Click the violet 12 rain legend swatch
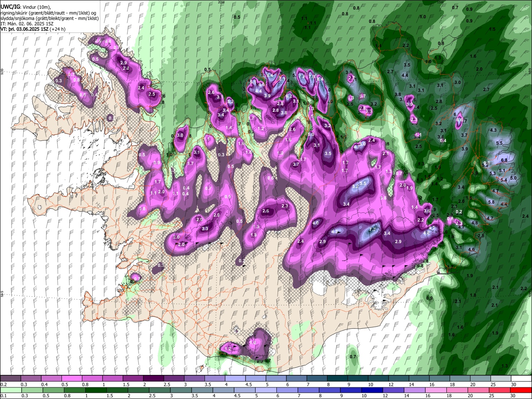Screen dimensions: 532x399 coord(393,390)
